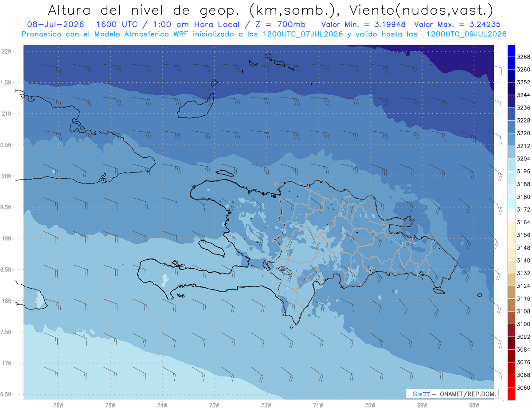
Task: Click the init time '1200UTC_07JUL2026'
Action: pyautogui.click(x=303, y=34)
